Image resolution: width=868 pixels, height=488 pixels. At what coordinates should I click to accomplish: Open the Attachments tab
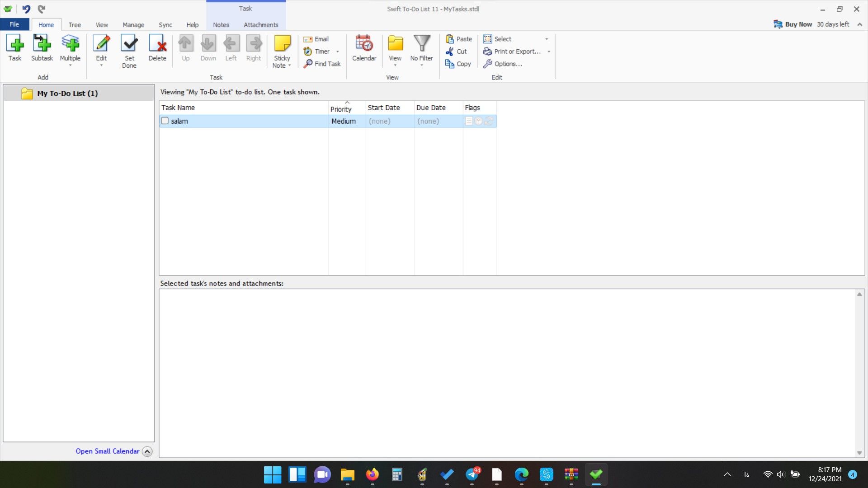pyautogui.click(x=261, y=25)
